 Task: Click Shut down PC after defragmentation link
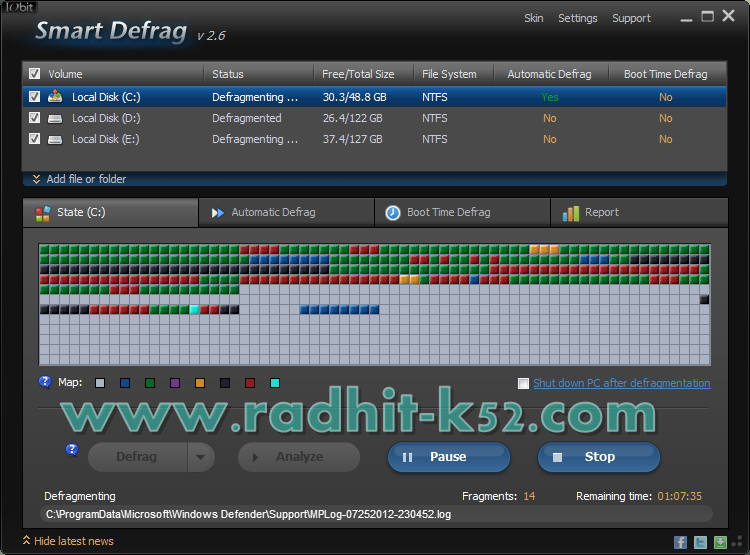click(x=621, y=383)
